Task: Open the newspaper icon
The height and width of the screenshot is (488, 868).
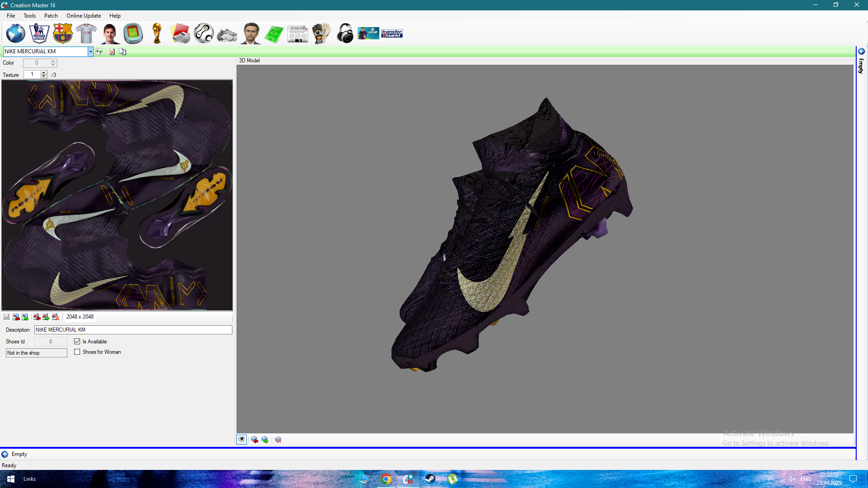Action: [x=297, y=34]
